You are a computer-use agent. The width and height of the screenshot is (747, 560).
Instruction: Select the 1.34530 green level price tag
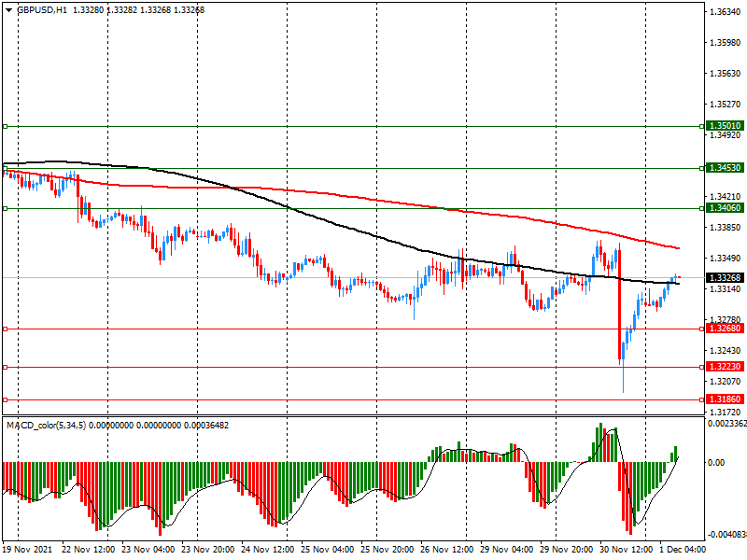pos(725,168)
